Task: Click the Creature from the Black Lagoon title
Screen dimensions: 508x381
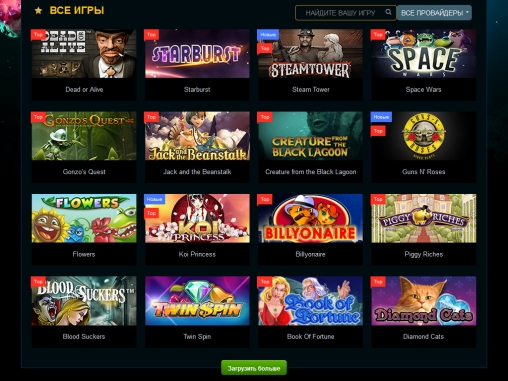Action: point(310,172)
